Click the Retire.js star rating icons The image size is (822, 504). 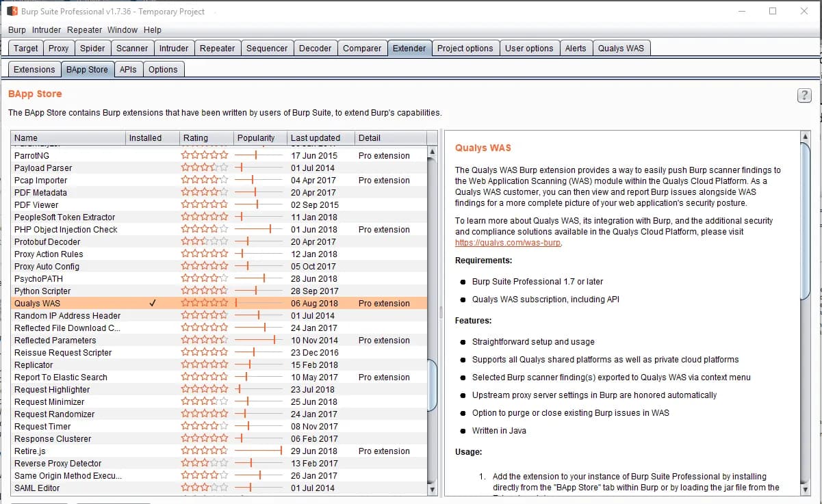point(204,451)
